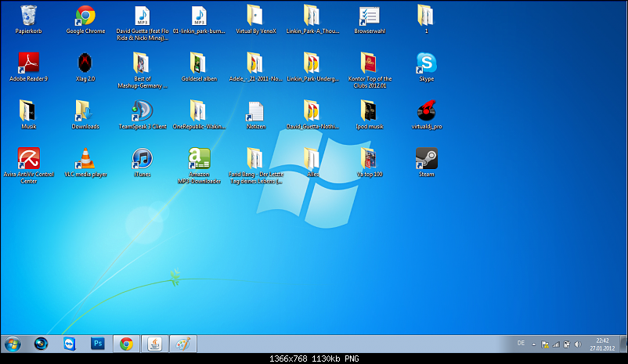Open Amazon MP3-Downloader shortcut
Screen dimensions: 628x364
[x=199, y=159]
